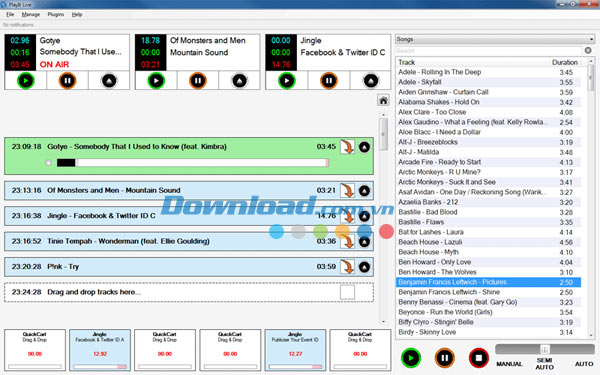
Task: Sort library by Track column header
Action: point(406,62)
